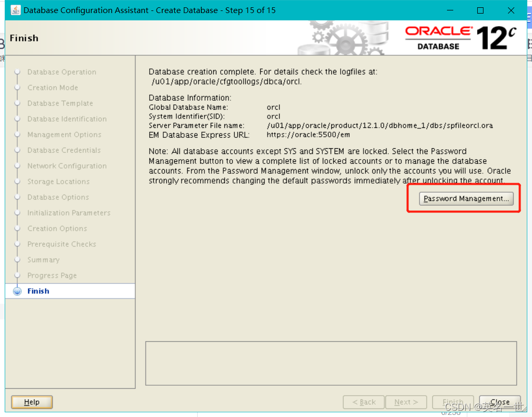Select the Creation Options step
This screenshot has height=417, width=532.
click(57, 228)
